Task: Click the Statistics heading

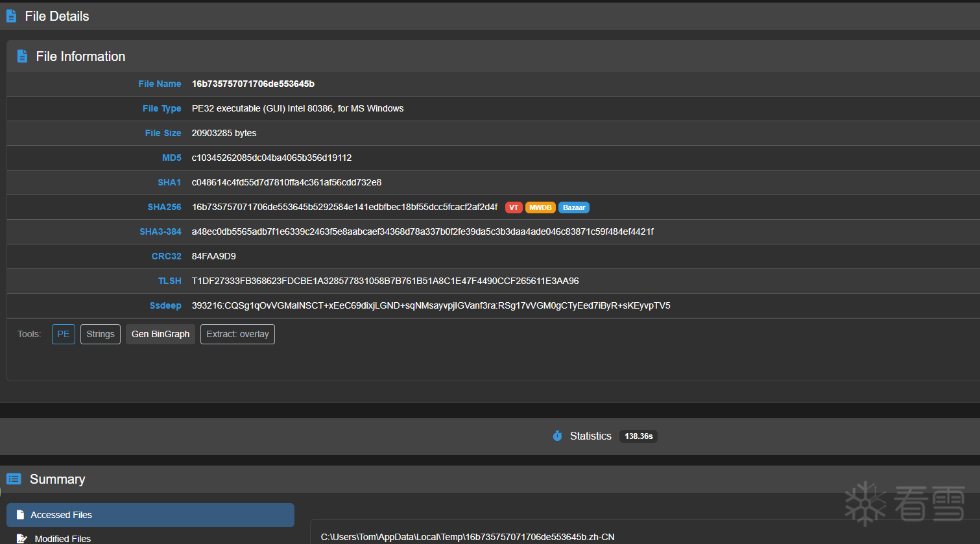Action: click(x=591, y=436)
